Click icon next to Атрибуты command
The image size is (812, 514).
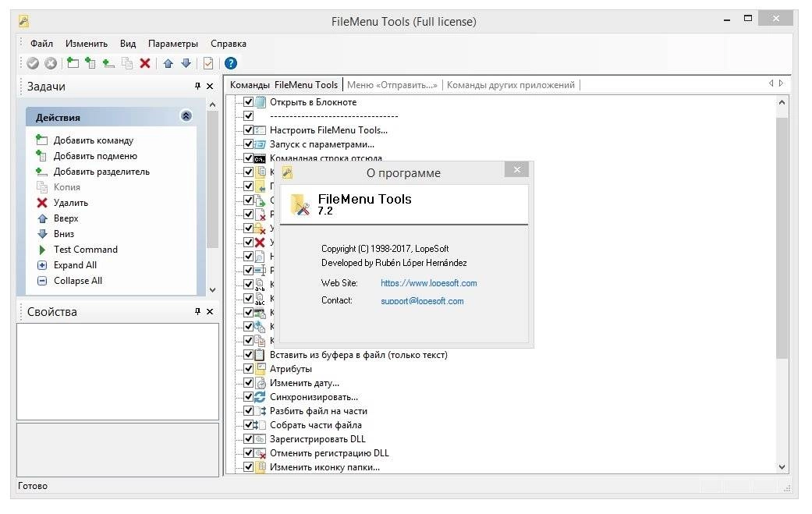coord(261,369)
